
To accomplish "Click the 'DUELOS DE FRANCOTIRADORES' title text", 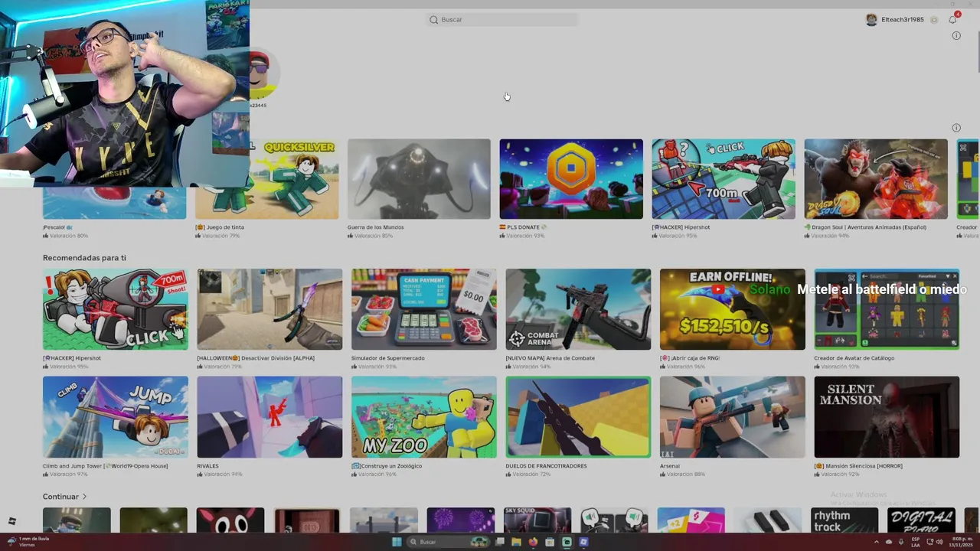I will click(x=546, y=466).
